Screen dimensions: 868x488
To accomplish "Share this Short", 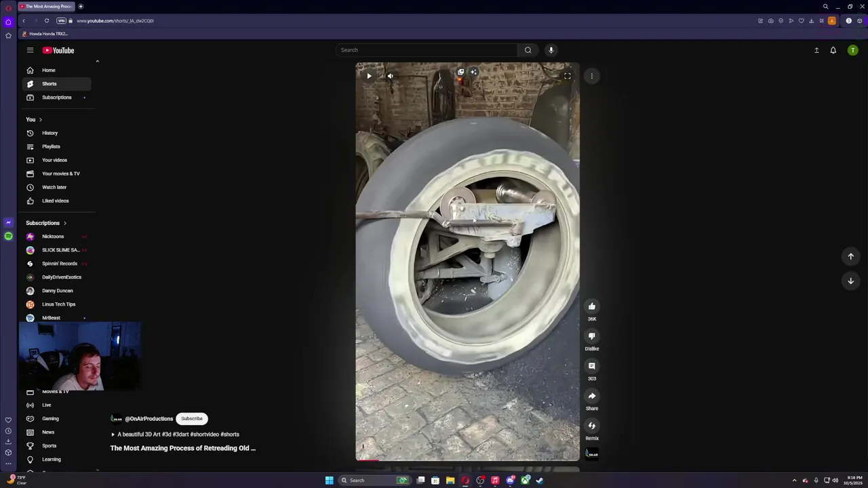I will tap(592, 396).
